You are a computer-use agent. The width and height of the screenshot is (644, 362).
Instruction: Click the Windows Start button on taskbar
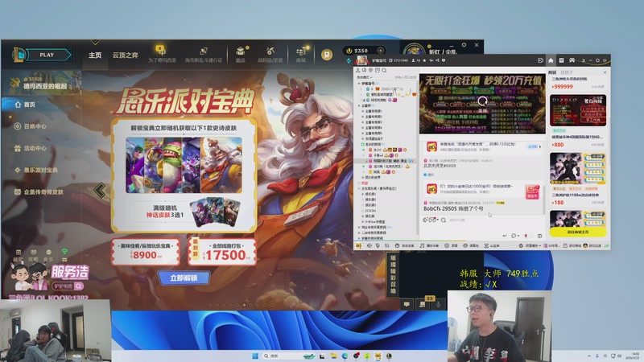[x=255, y=356]
